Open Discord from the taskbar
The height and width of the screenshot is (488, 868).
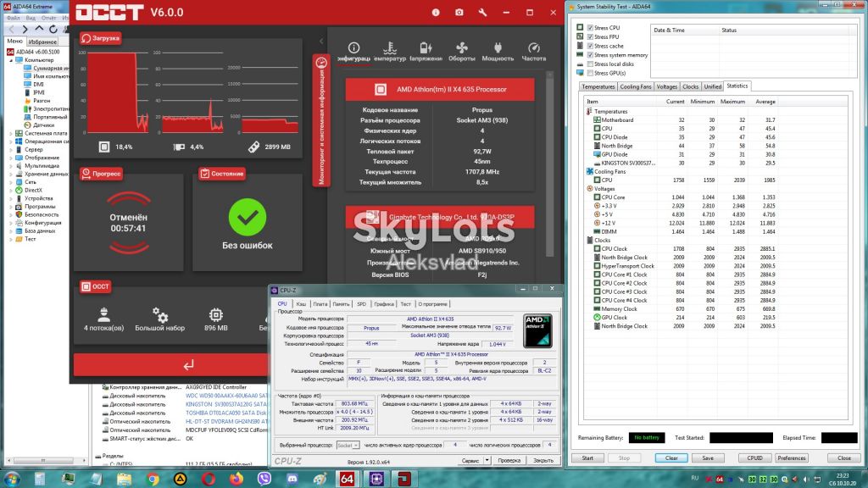pyautogui.click(x=292, y=479)
